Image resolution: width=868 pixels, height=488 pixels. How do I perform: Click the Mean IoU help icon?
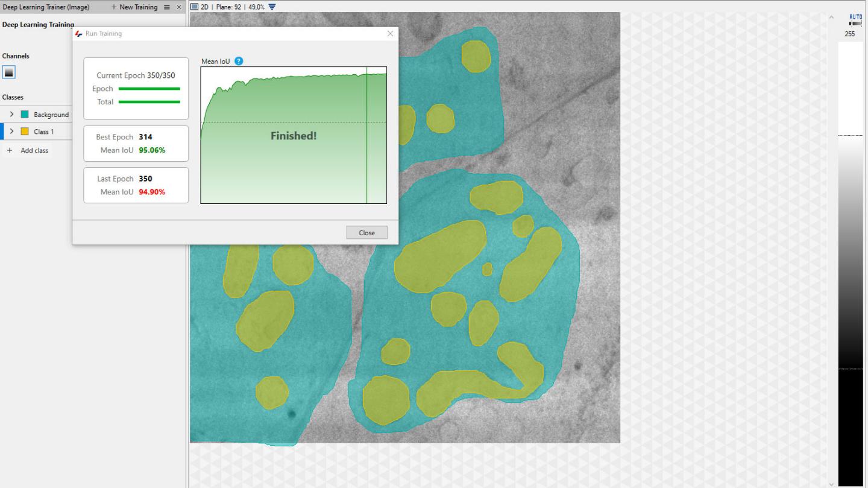click(x=239, y=61)
